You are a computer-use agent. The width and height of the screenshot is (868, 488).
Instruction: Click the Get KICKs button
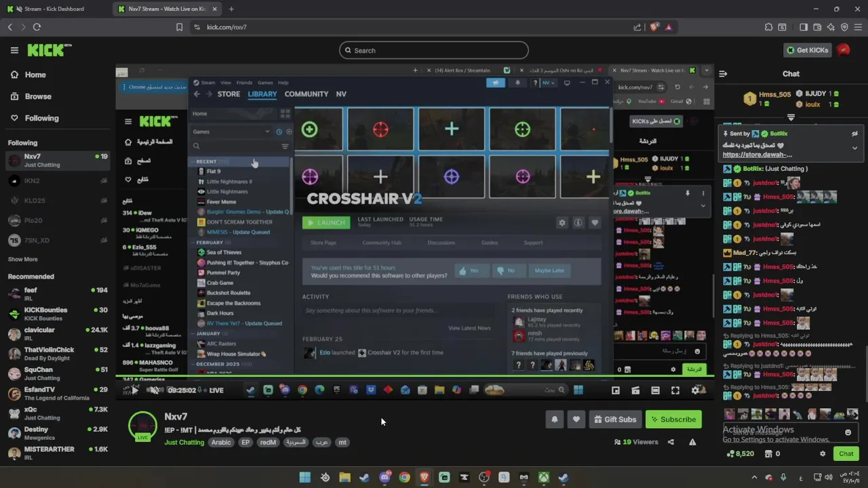tap(808, 50)
